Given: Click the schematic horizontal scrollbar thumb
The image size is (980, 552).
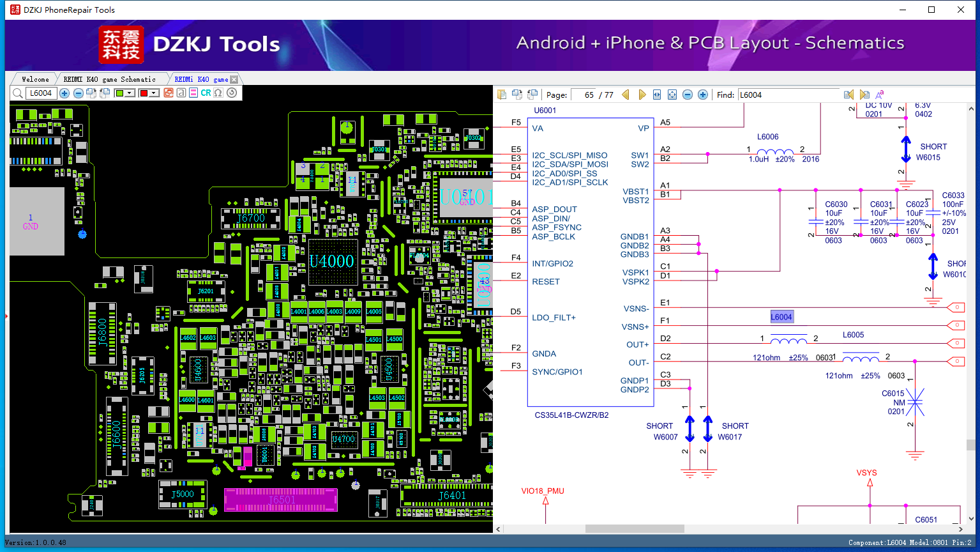Looking at the screenshot, I should pos(635,529).
